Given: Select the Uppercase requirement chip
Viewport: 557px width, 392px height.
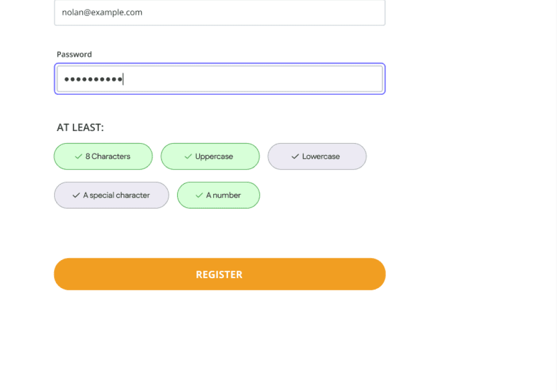Looking at the screenshot, I should (210, 156).
